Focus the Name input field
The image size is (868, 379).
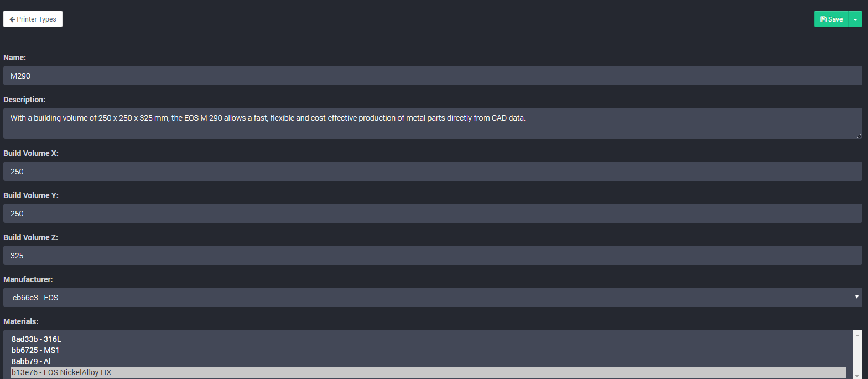[x=433, y=76]
